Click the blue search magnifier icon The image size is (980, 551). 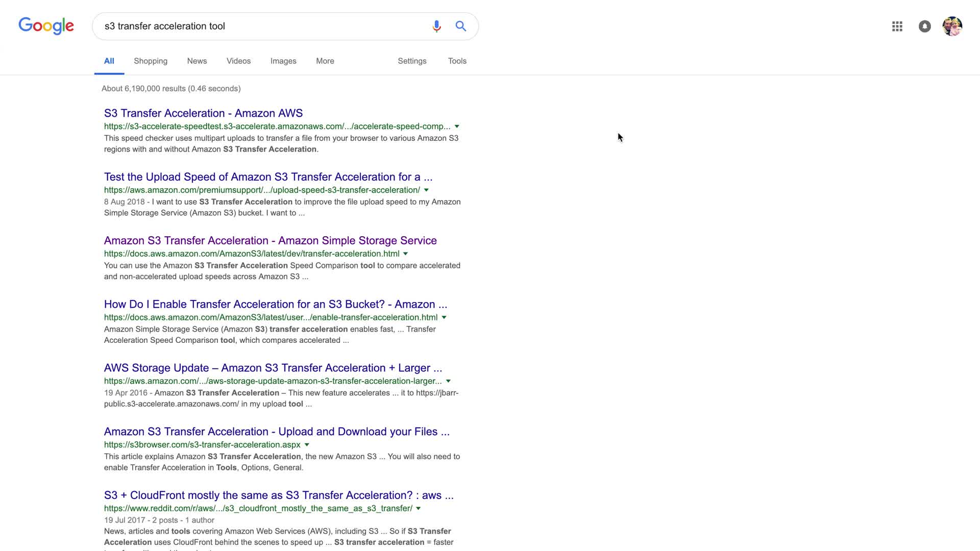coord(461,26)
